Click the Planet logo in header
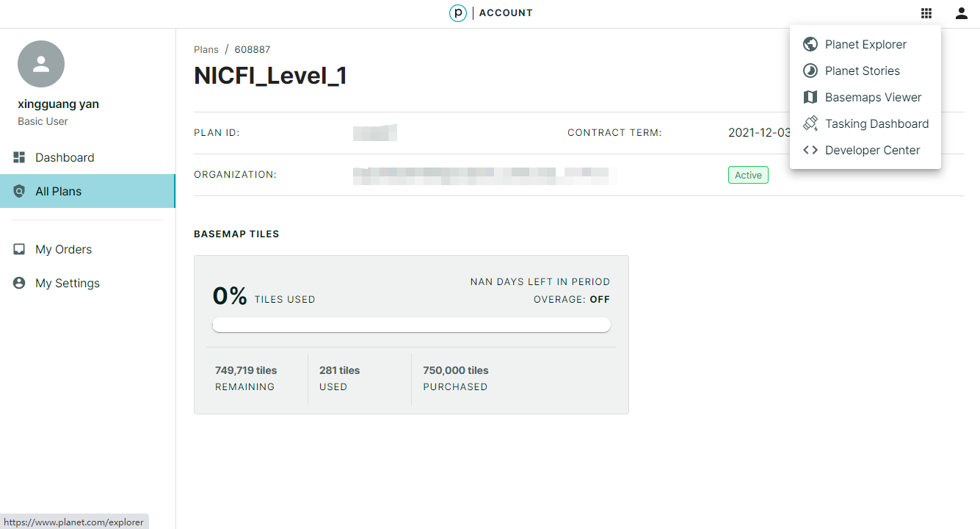Image resolution: width=980 pixels, height=529 pixels. click(458, 13)
